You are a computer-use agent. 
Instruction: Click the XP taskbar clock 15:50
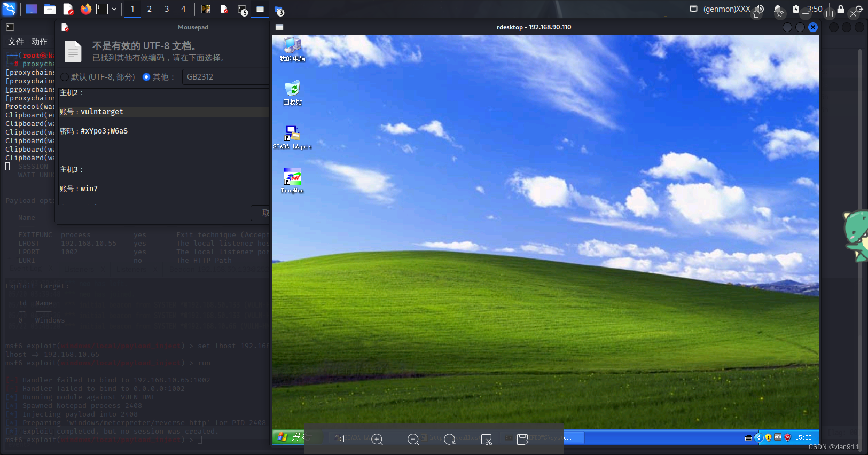803,437
